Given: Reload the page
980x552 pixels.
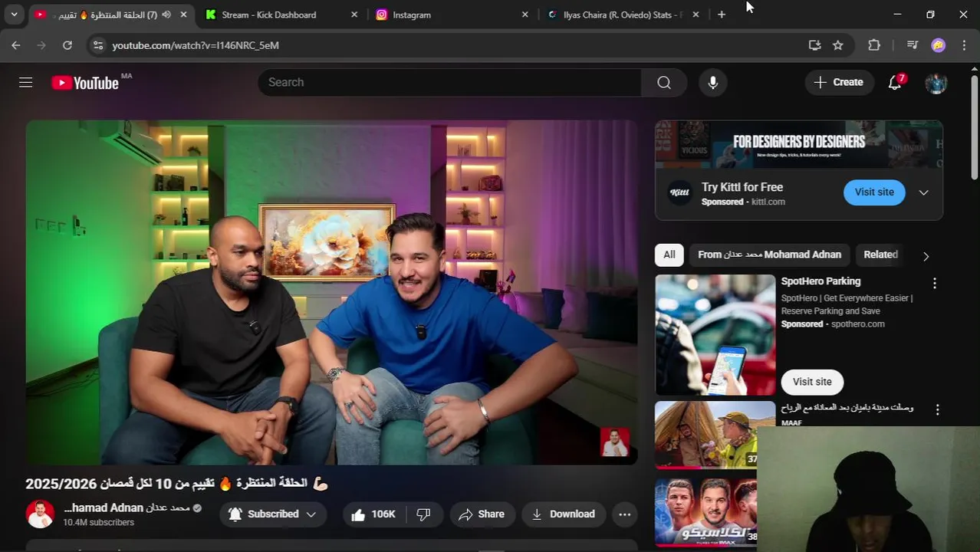Looking at the screenshot, I should (x=67, y=45).
